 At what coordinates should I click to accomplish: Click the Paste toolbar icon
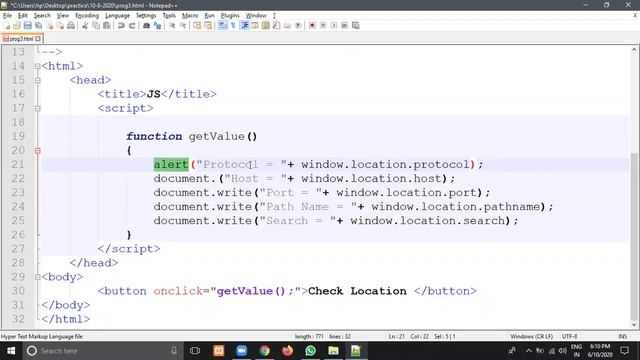point(107,25)
